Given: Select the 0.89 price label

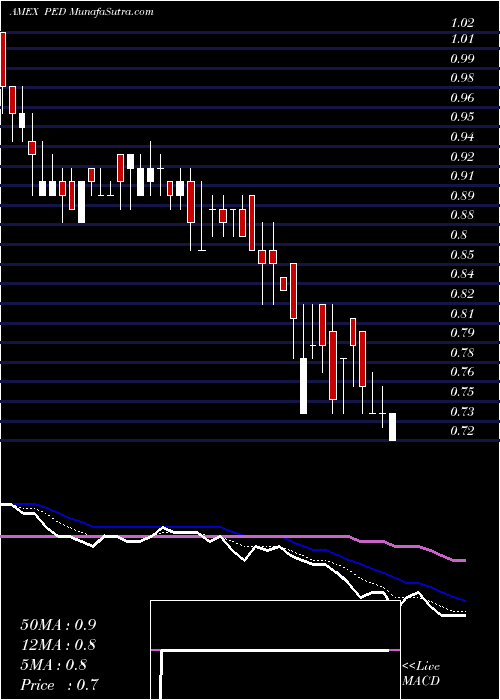Looking at the screenshot, I should (462, 196).
